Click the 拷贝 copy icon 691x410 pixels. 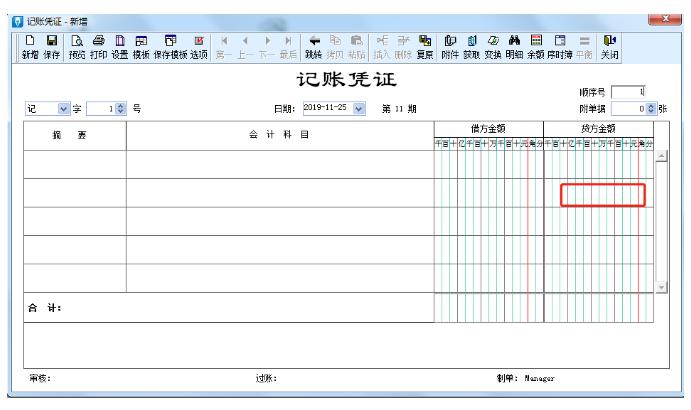click(335, 47)
